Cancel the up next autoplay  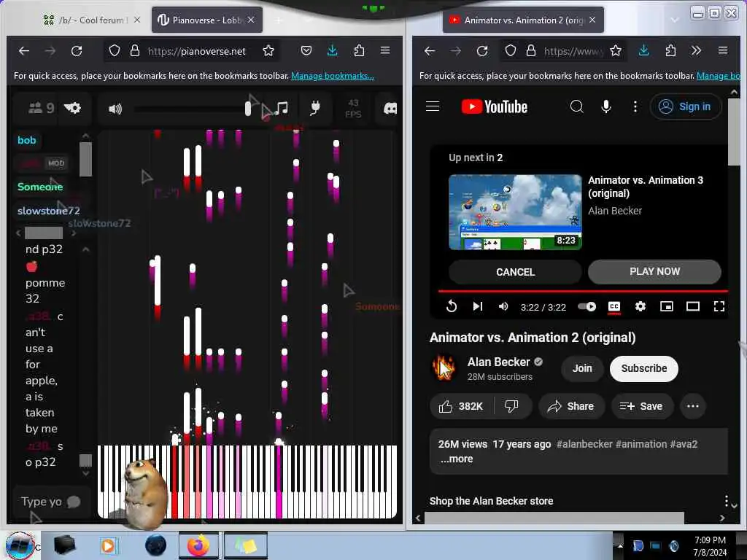pos(515,272)
